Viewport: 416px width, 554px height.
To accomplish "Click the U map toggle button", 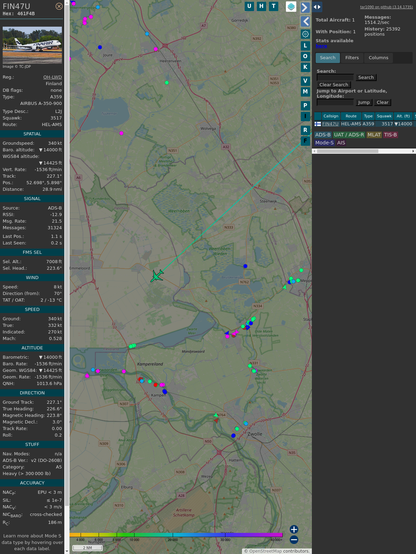I will [249, 6].
